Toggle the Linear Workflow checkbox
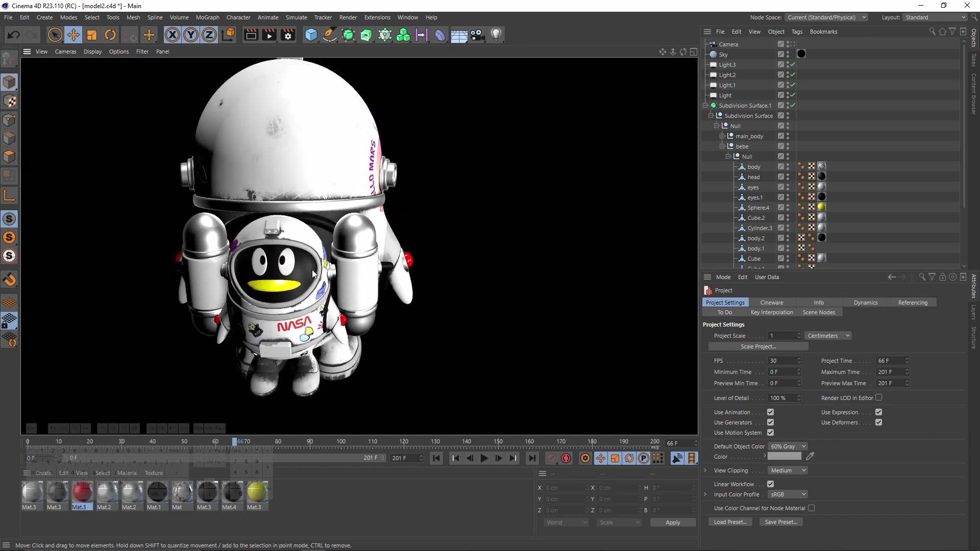 770,484
